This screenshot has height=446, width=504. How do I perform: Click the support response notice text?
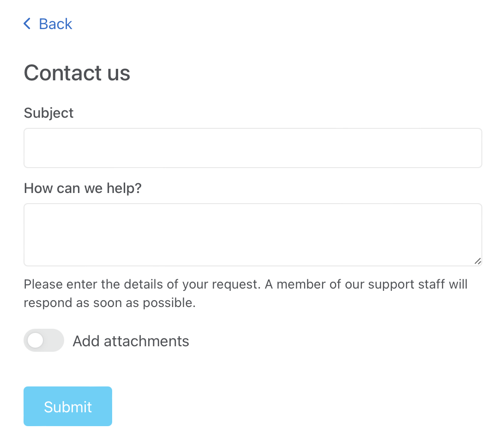click(x=246, y=293)
